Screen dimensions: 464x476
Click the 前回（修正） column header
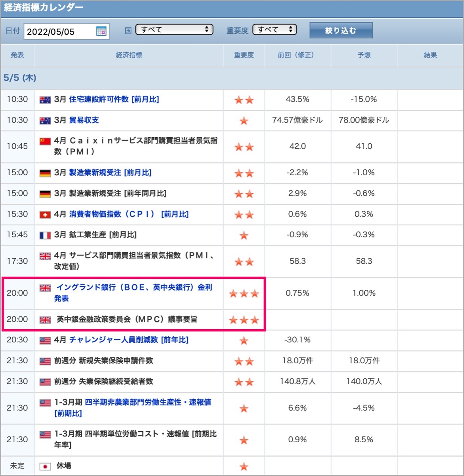click(297, 55)
